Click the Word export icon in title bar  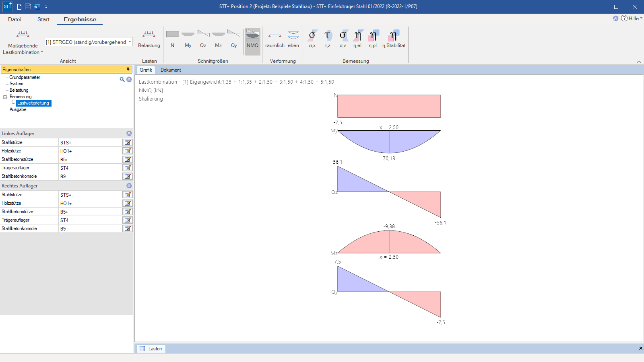click(37, 6)
